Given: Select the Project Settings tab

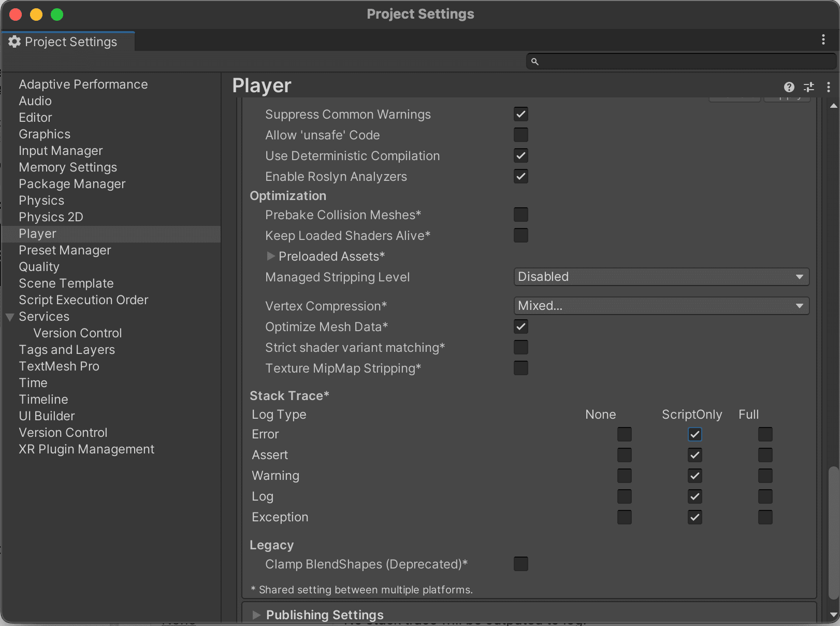Looking at the screenshot, I should 67,41.
